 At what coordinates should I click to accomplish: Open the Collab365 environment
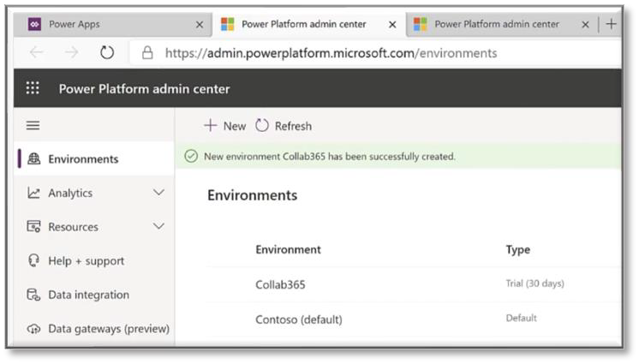pos(280,284)
